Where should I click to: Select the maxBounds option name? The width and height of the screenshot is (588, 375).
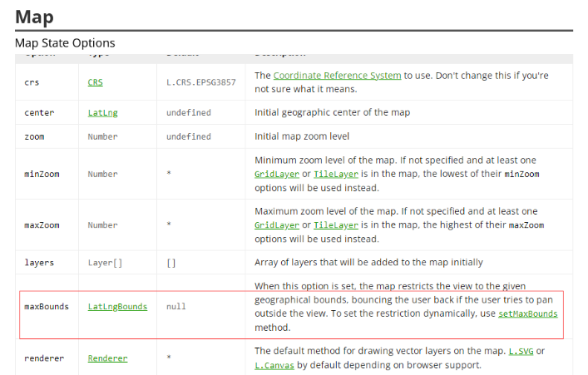[47, 306]
